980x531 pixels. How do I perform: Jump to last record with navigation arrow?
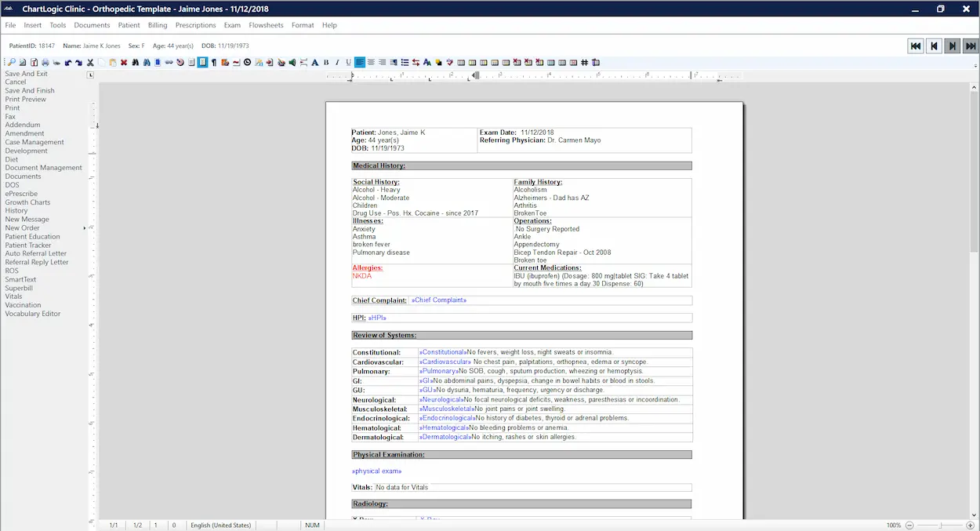969,45
